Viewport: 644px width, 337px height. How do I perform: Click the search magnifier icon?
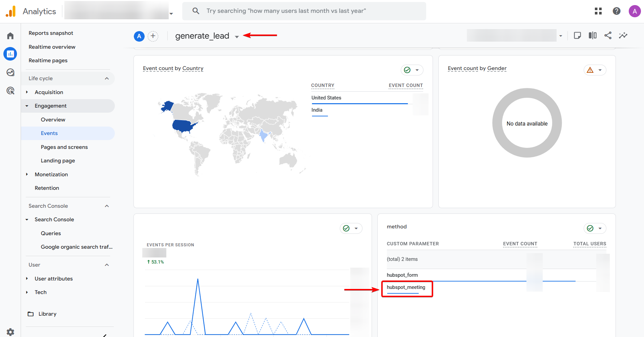click(196, 11)
